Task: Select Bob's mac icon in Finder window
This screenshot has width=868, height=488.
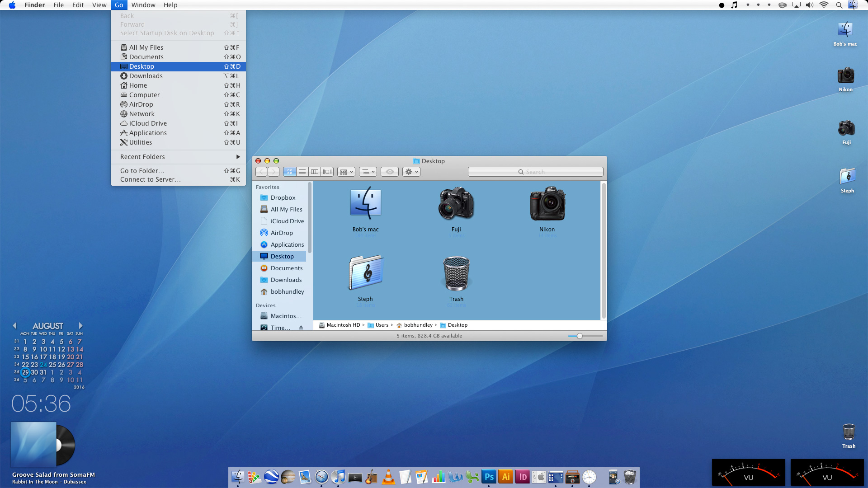Action: click(x=366, y=203)
